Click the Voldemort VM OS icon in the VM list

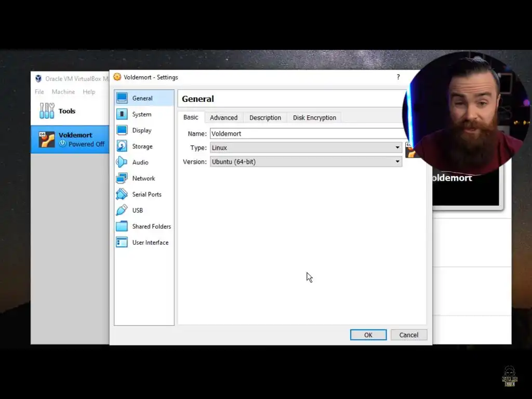coord(46,139)
